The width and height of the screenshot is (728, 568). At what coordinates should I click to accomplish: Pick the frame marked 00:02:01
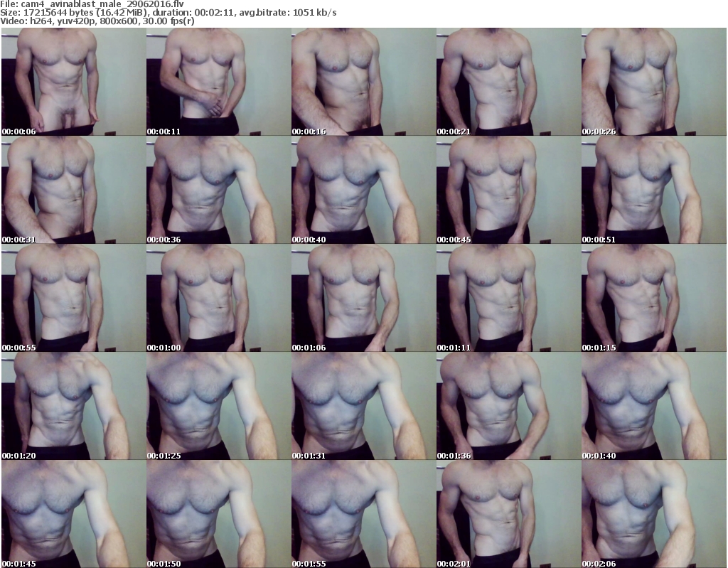point(509,514)
